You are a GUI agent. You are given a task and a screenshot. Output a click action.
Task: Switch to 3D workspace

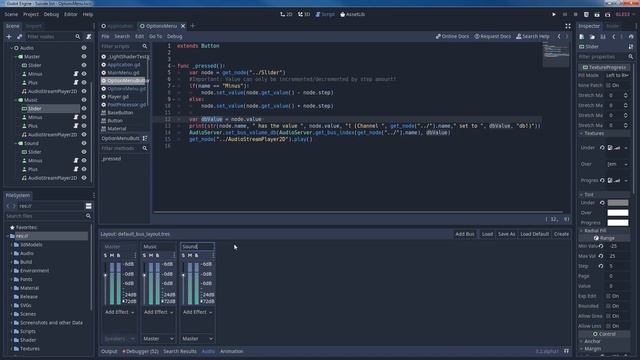[304, 14]
